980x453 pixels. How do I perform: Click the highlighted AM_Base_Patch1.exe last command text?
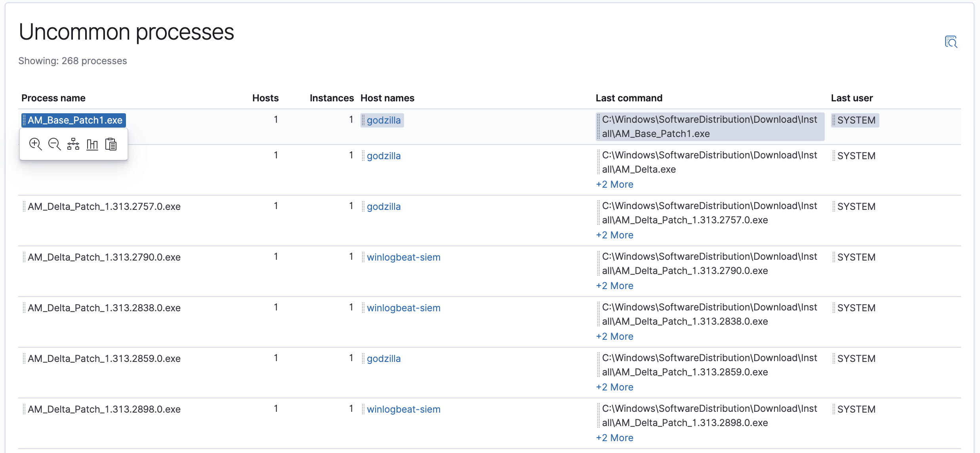(709, 127)
